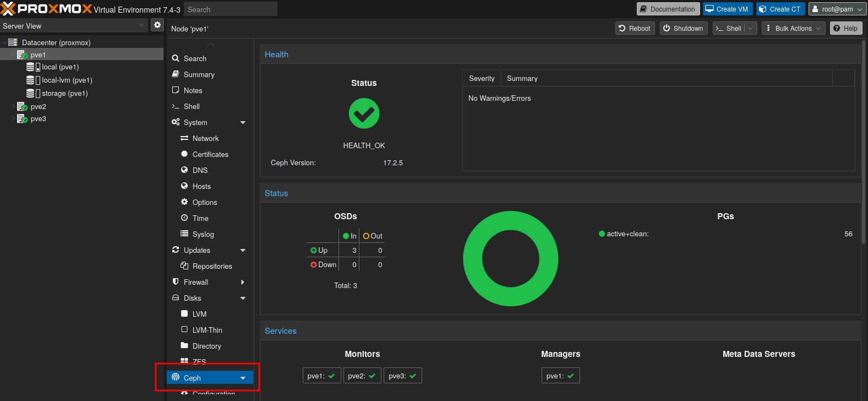The image size is (868, 401).
Task: Click the Repositories files icon
Action: coord(184,266)
